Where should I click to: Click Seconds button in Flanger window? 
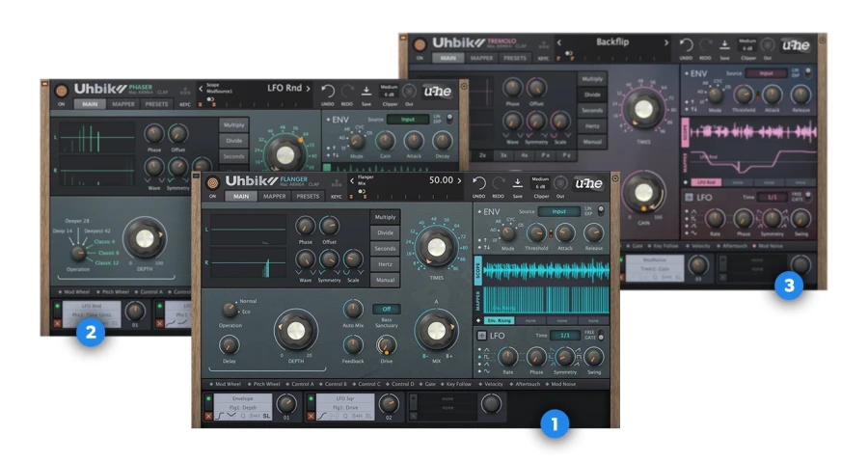(x=385, y=249)
